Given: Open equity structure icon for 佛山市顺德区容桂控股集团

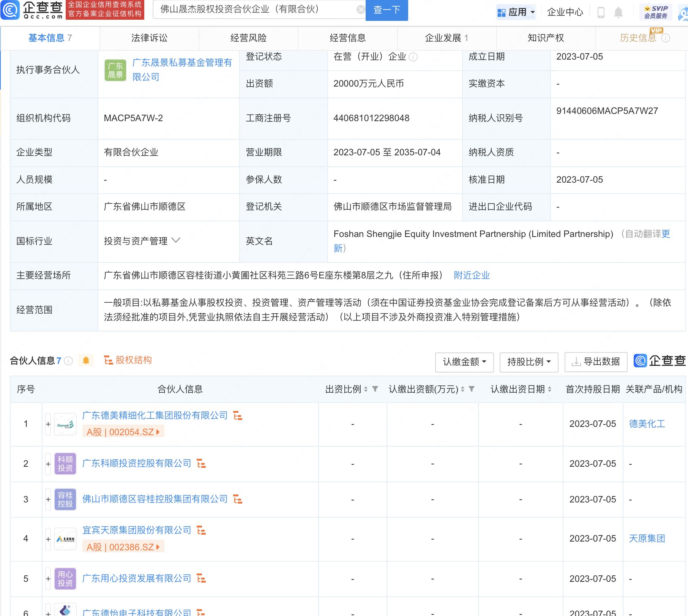Looking at the screenshot, I should 238,499.
